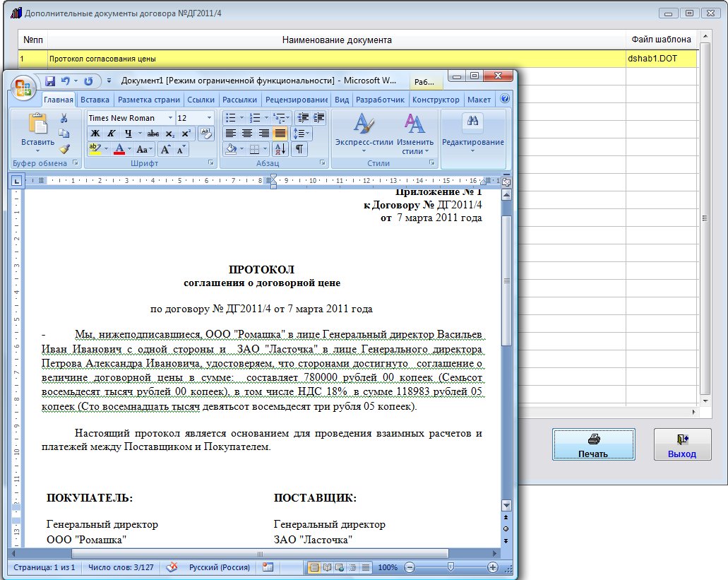The height and width of the screenshot is (580, 728).
Task: Align text left
Action: 230,134
